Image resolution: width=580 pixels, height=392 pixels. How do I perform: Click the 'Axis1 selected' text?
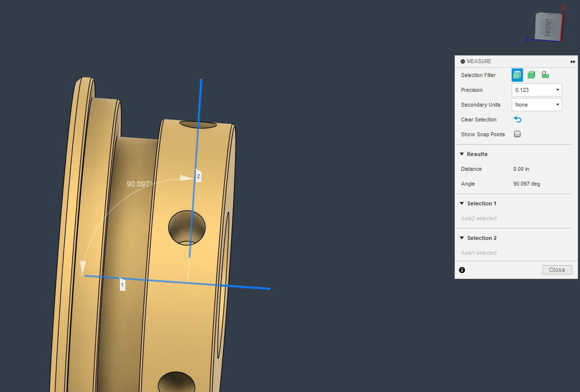pos(479,253)
